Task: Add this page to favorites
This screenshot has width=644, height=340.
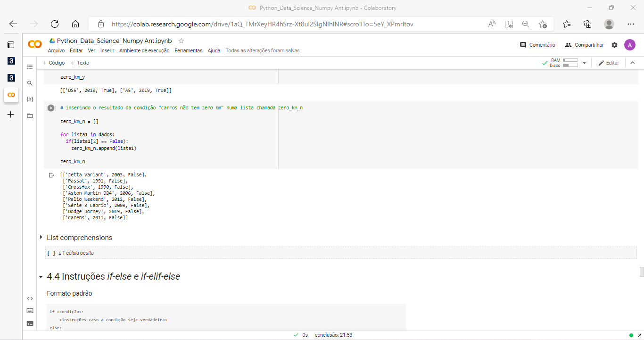Action: coord(543,24)
